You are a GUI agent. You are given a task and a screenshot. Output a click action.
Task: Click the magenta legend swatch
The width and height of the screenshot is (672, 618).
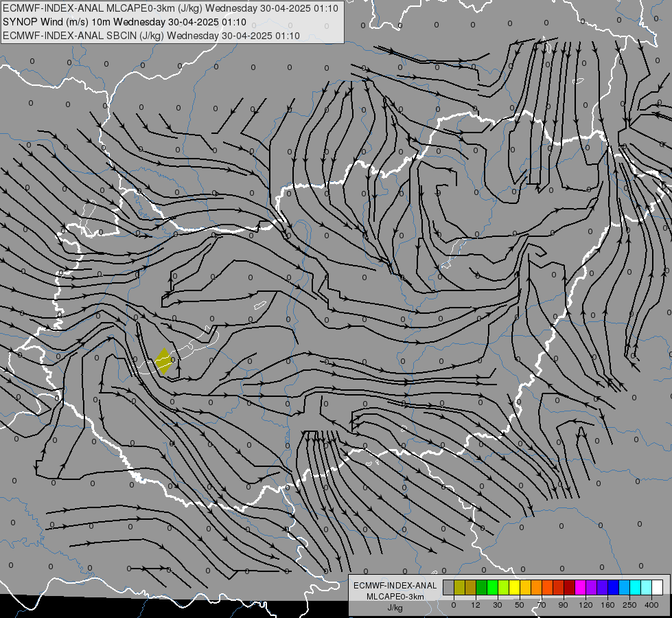580,587
